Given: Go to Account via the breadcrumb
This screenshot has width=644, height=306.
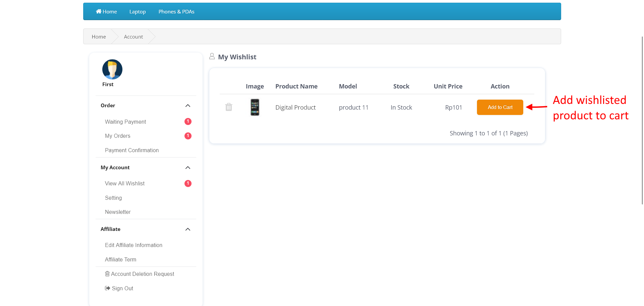Looking at the screenshot, I should [133, 37].
